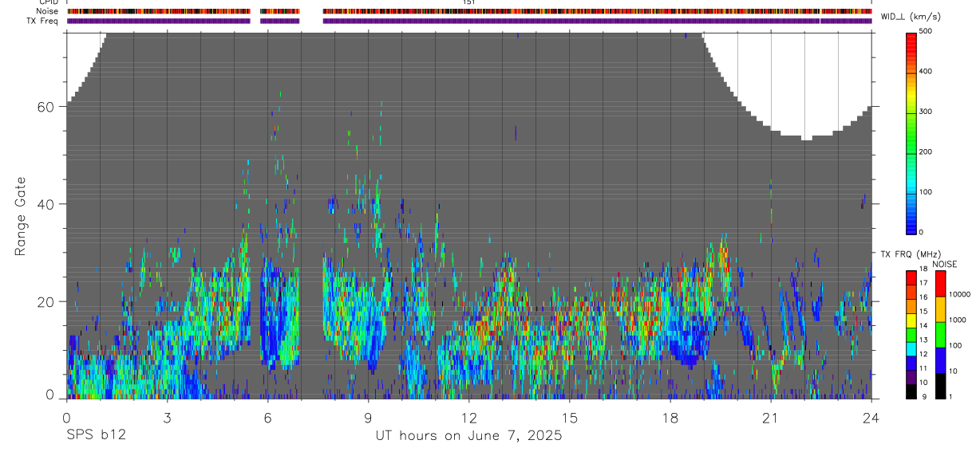This screenshot has height=452, width=980.
Task: Select the Noise row label at top left
Action: [x=47, y=11]
